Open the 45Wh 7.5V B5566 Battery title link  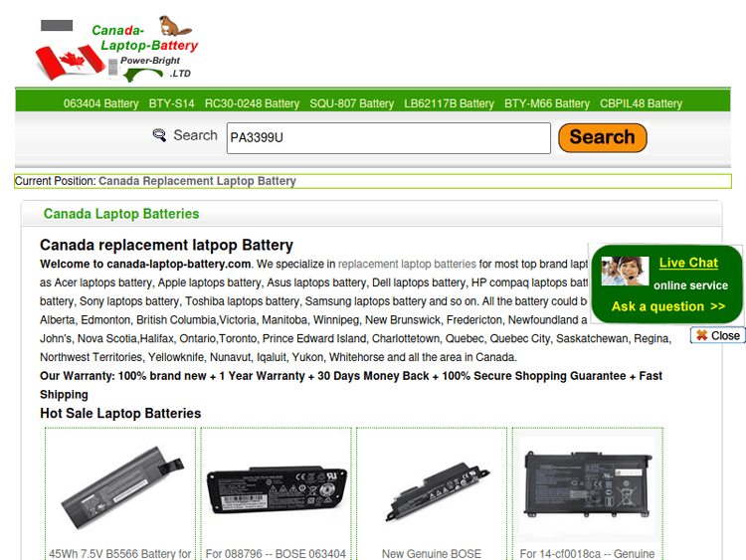(120, 554)
